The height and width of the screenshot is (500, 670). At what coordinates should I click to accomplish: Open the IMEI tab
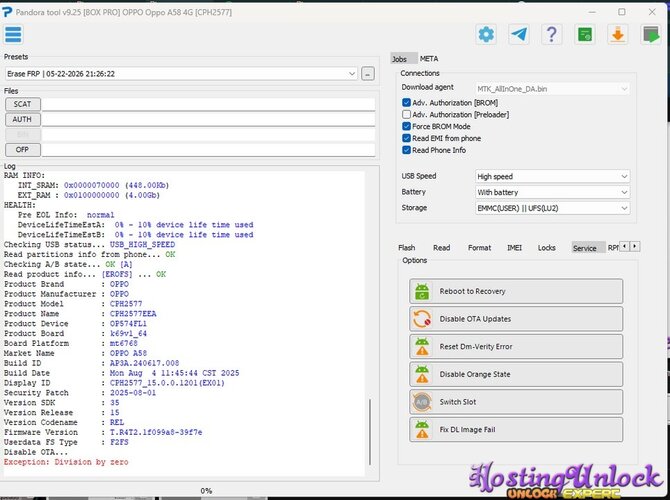pyautogui.click(x=514, y=248)
